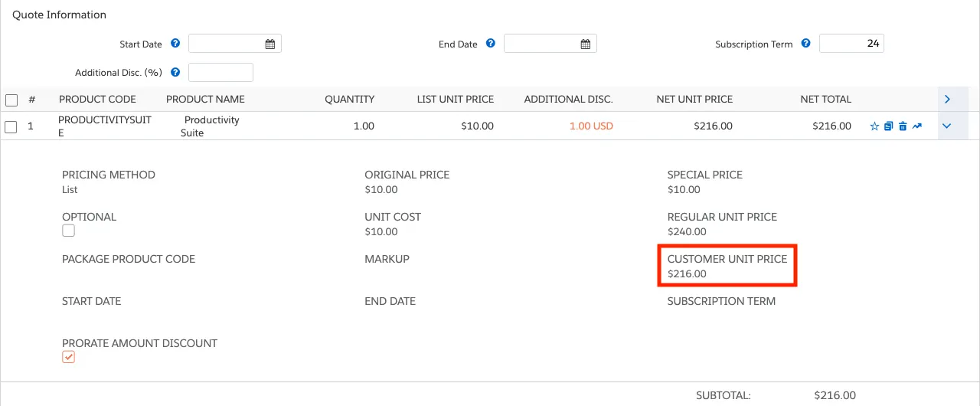The width and height of the screenshot is (980, 406).
Task: Open help tooltip for End Date
Action: (491, 44)
